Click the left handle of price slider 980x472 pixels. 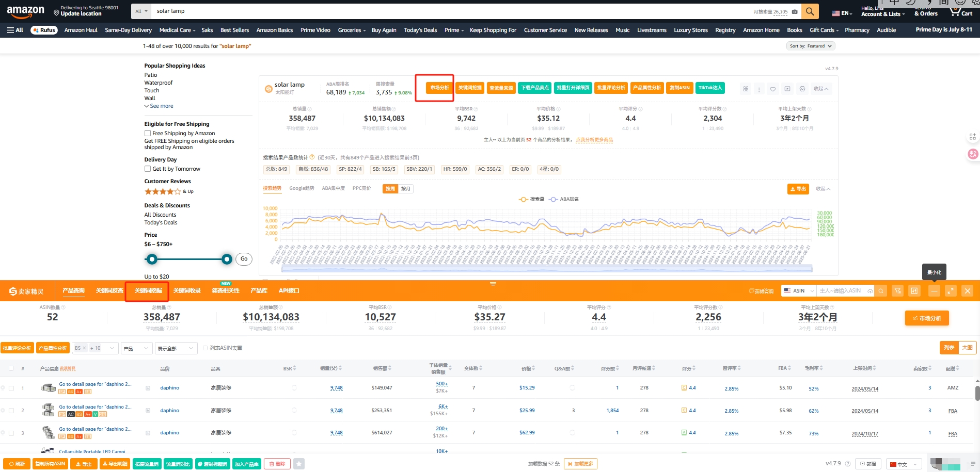[152, 259]
